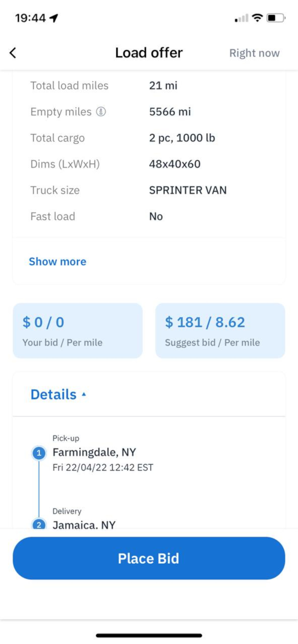Select the Load offer title
298x644 pixels.
click(149, 52)
